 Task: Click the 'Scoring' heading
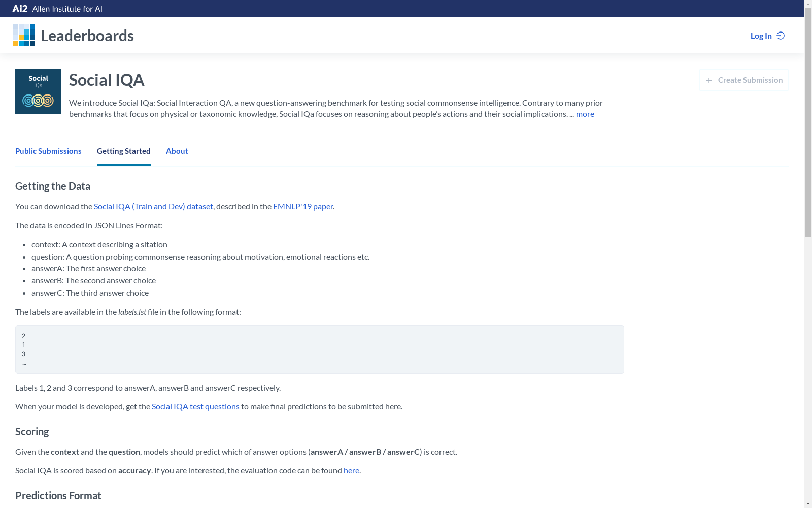click(32, 432)
